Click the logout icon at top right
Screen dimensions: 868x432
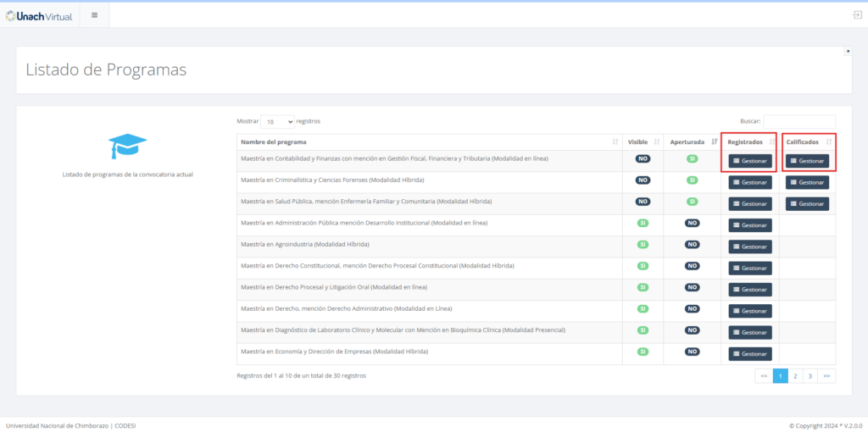(857, 15)
